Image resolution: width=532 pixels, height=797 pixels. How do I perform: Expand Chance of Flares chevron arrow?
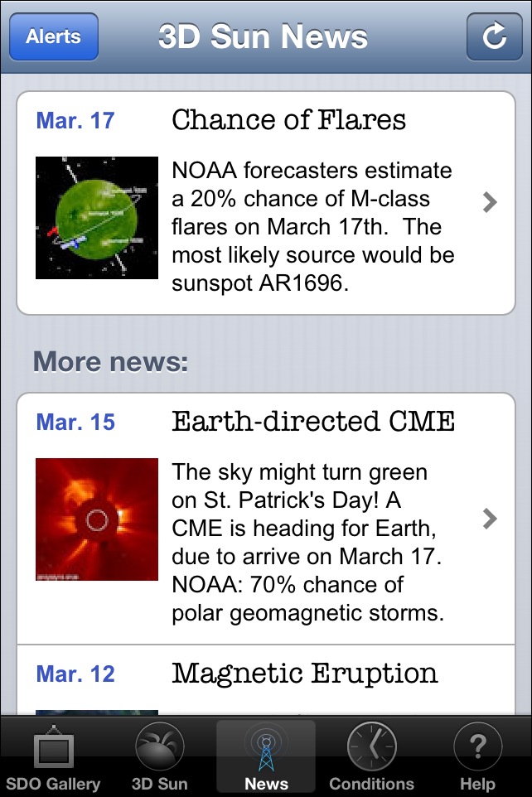click(x=490, y=202)
